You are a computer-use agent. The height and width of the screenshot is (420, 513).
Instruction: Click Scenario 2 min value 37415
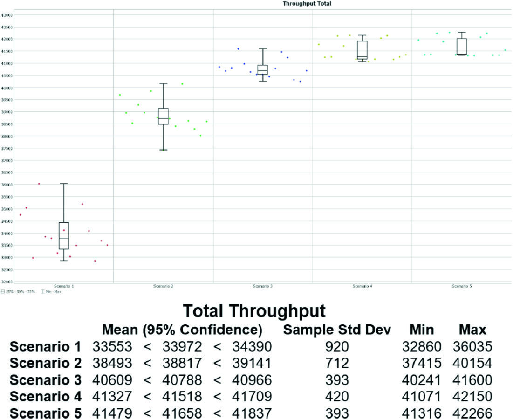tap(422, 363)
